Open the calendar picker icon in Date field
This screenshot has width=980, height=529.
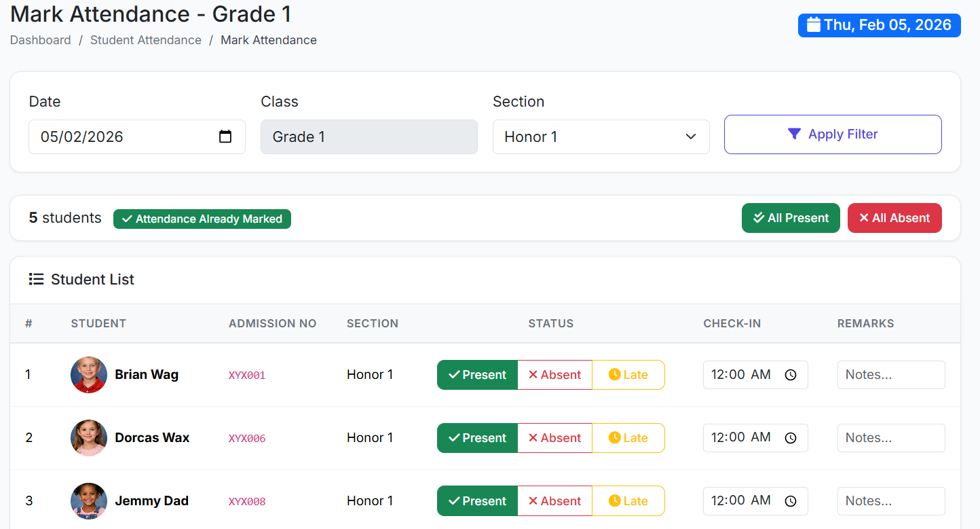click(x=225, y=136)
